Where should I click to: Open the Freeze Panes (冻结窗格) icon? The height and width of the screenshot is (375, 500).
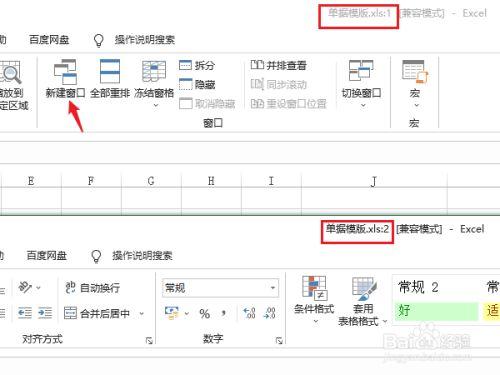point(154,71)
